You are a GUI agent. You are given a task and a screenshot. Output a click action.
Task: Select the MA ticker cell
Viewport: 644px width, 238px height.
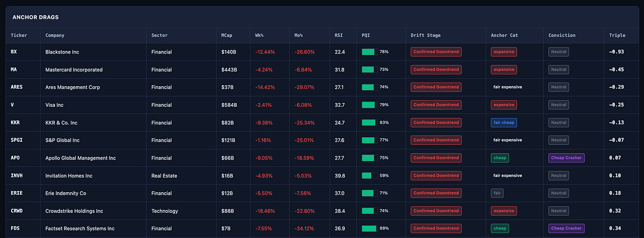coord(13,70)
